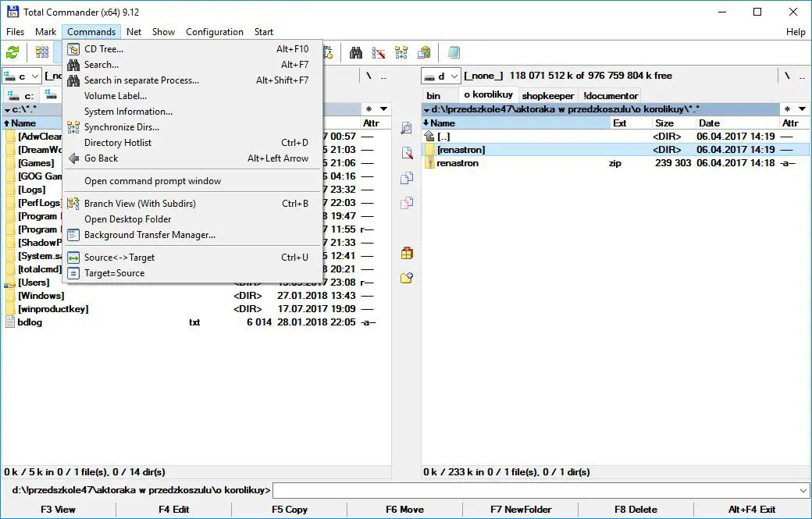Click the Edit file pencil icon in the middle bar
Screen dimensions: 812x519
click(x=407, y=153)
